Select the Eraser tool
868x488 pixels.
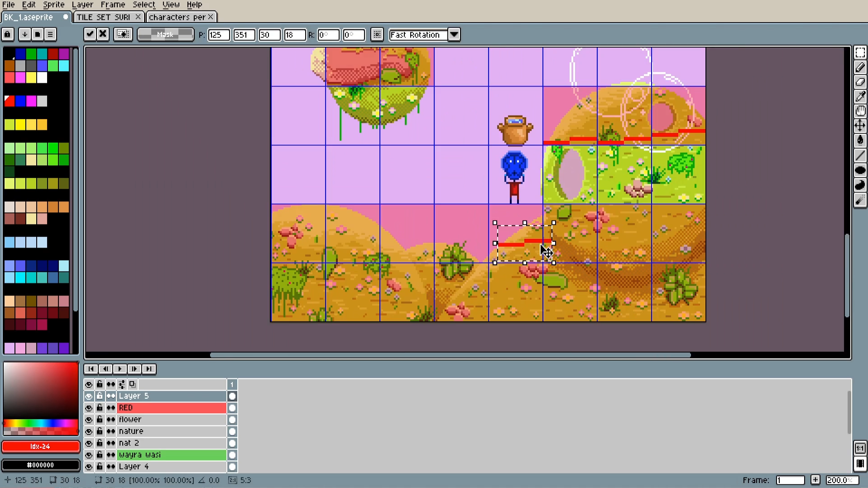point(860,82)
